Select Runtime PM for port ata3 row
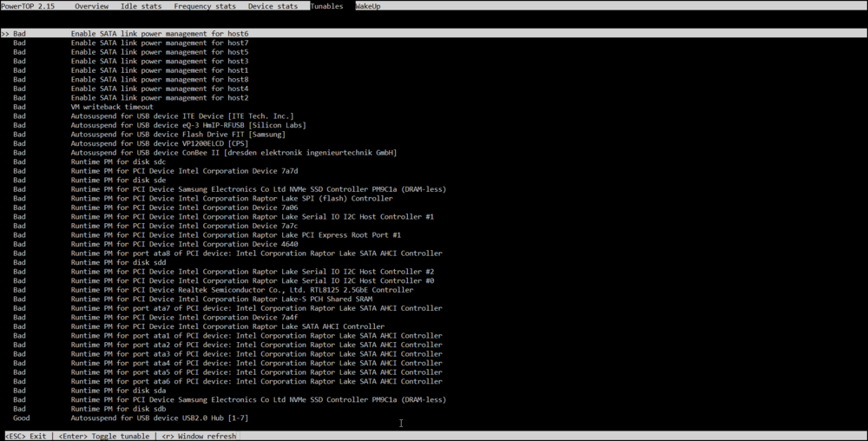The height and width of the screenshot is (441, 868). point(227,353)
